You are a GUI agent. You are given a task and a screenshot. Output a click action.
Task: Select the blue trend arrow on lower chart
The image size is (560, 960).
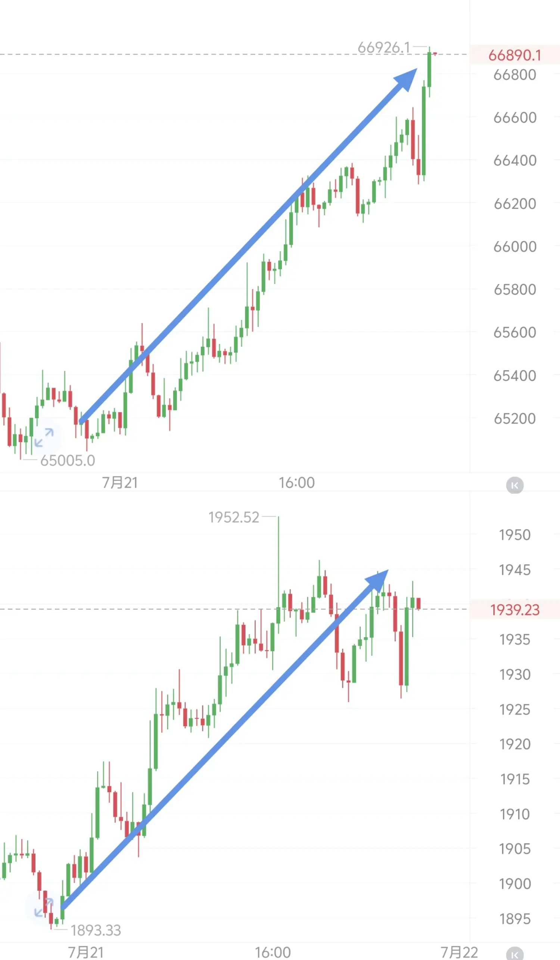tap(225, 740)
